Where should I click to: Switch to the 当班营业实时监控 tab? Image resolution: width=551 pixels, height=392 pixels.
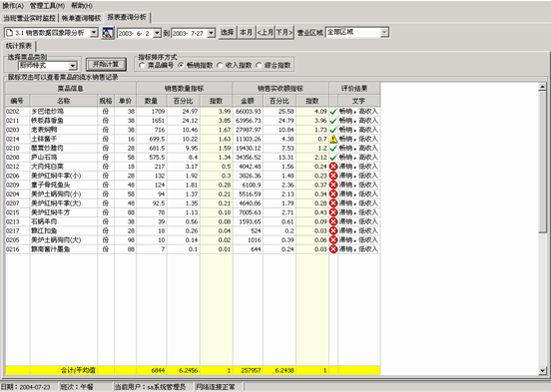click(30, 18)
